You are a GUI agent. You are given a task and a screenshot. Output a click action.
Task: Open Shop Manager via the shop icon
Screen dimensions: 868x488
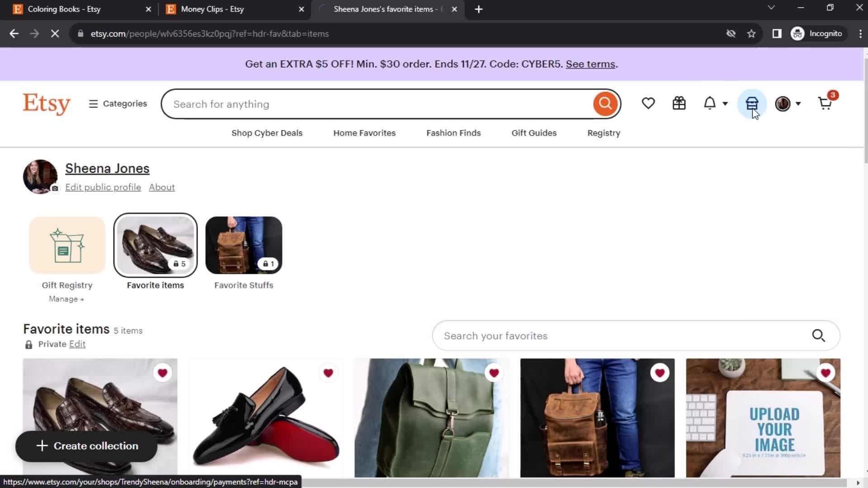click(751, 103)
